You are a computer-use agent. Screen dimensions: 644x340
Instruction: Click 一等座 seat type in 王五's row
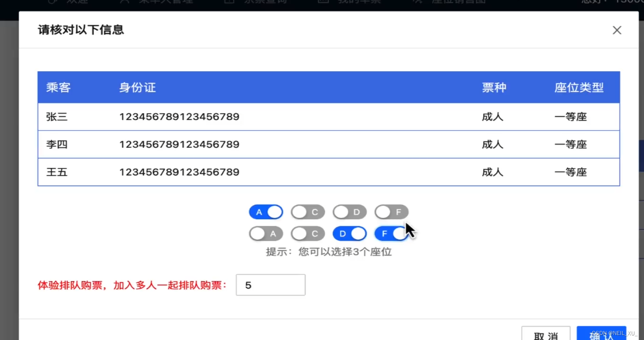click(571, 172)
